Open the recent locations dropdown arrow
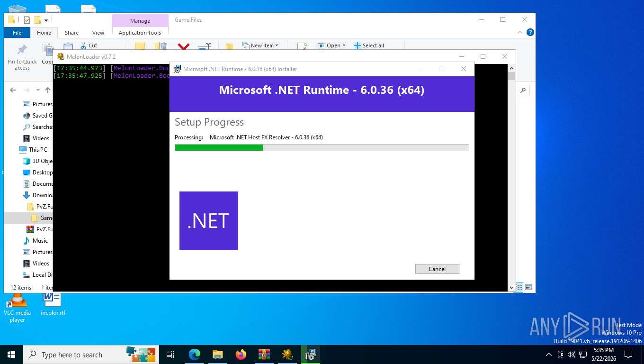The width and height of the screenshot is (644, 364). [38, 90]
